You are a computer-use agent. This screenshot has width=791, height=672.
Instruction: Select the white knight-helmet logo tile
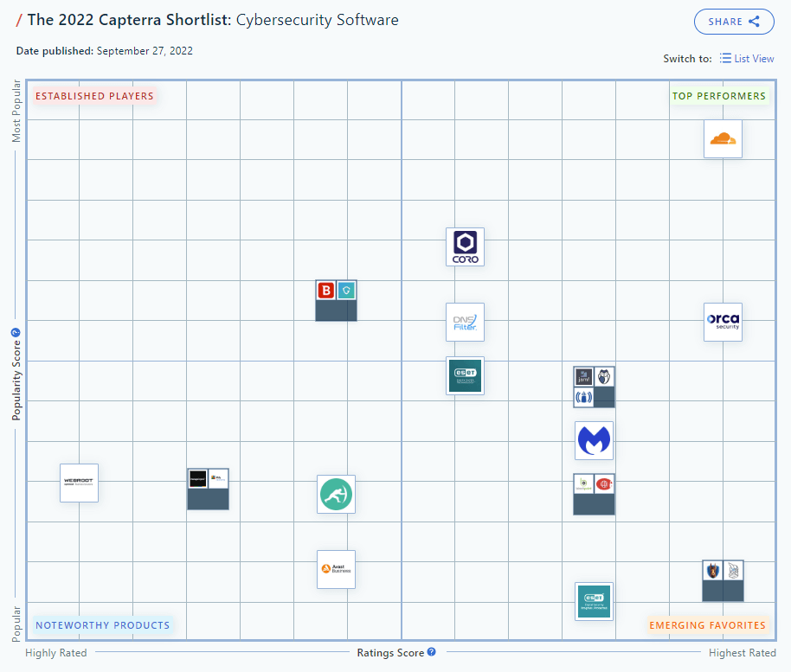733,571
